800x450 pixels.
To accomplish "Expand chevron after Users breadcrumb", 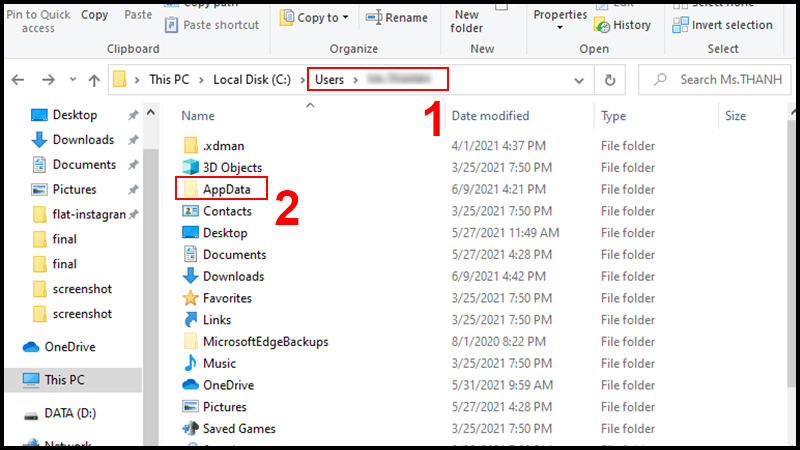I will (x=356, y=80).
